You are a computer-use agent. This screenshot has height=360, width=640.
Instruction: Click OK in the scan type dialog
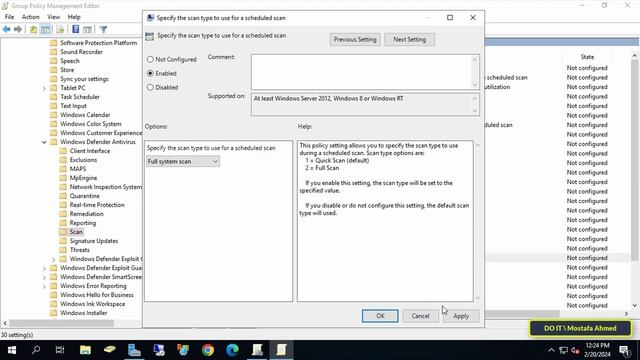pyautogui.click(x=380, y=316)
